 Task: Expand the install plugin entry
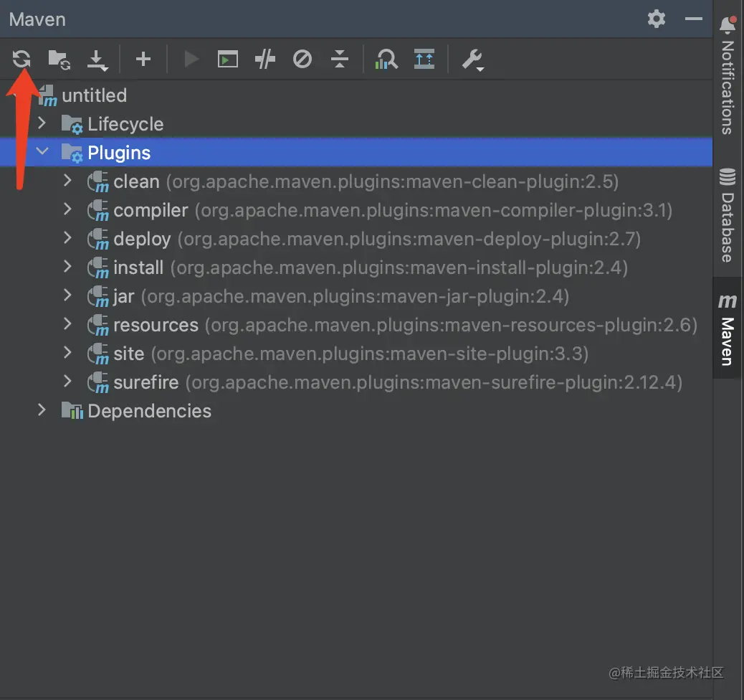click(x=67, y=266)
